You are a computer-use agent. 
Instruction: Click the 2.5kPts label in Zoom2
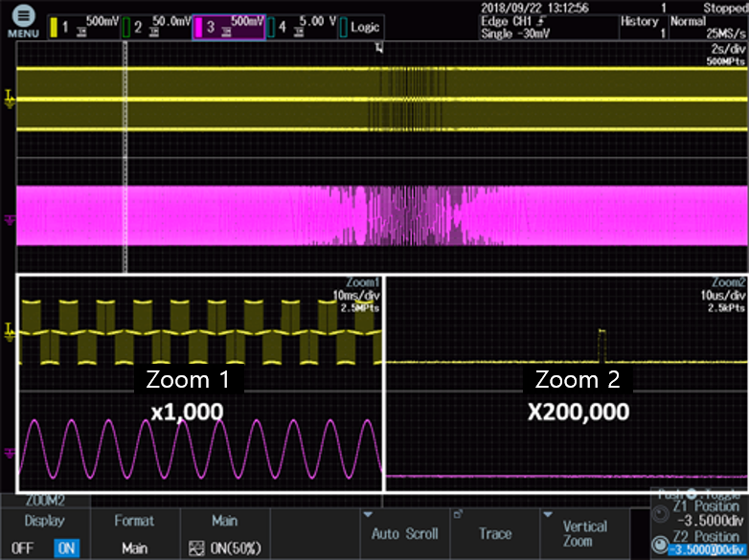pyautogui.click(x=727, y=308)
